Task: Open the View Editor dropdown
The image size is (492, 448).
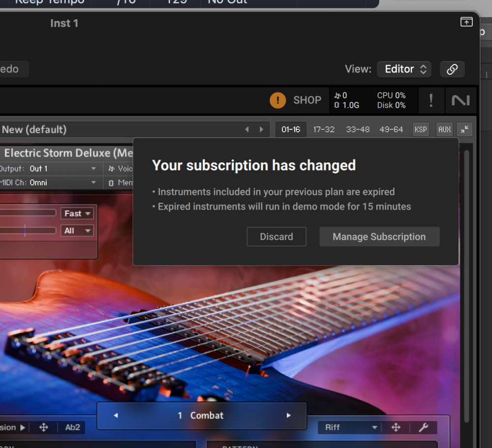Action: 404,69
